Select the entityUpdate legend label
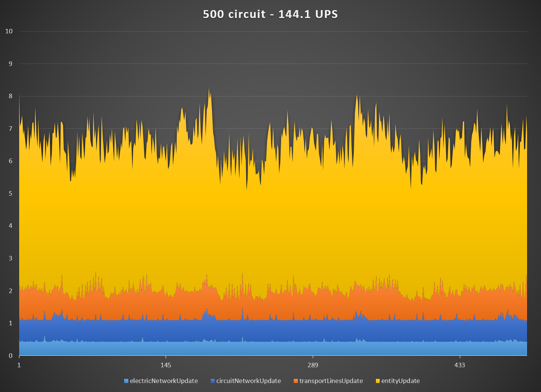The width and height of the screenshot is (541, 392). [400, 381]
